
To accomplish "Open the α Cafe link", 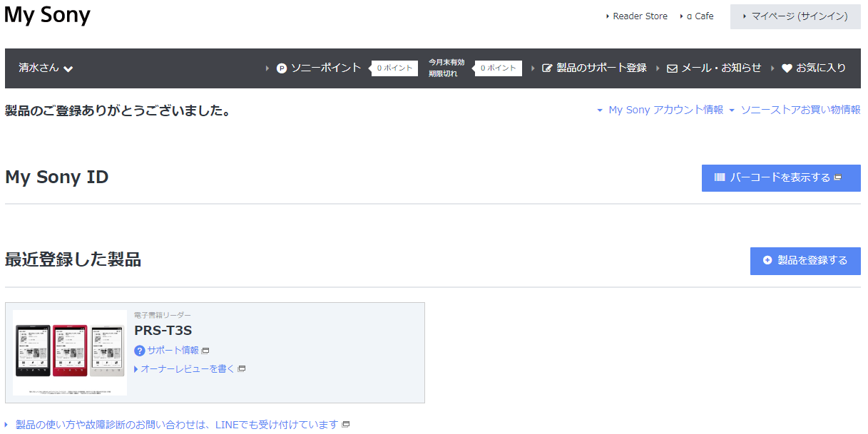I will [x=700, y=16].
